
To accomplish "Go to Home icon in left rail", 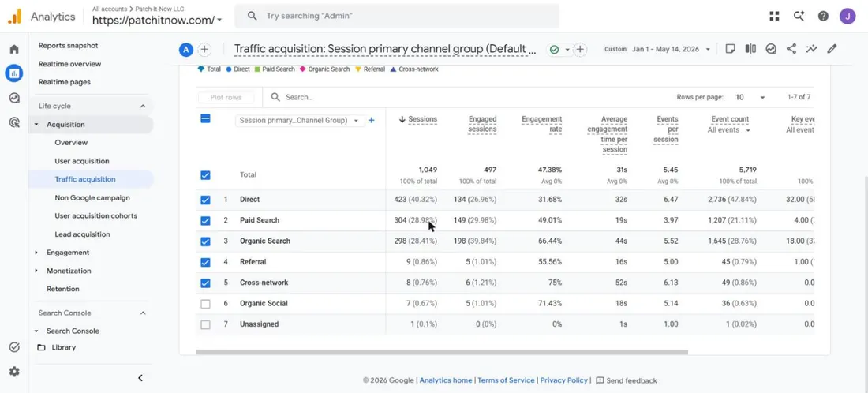I will 14,49.
